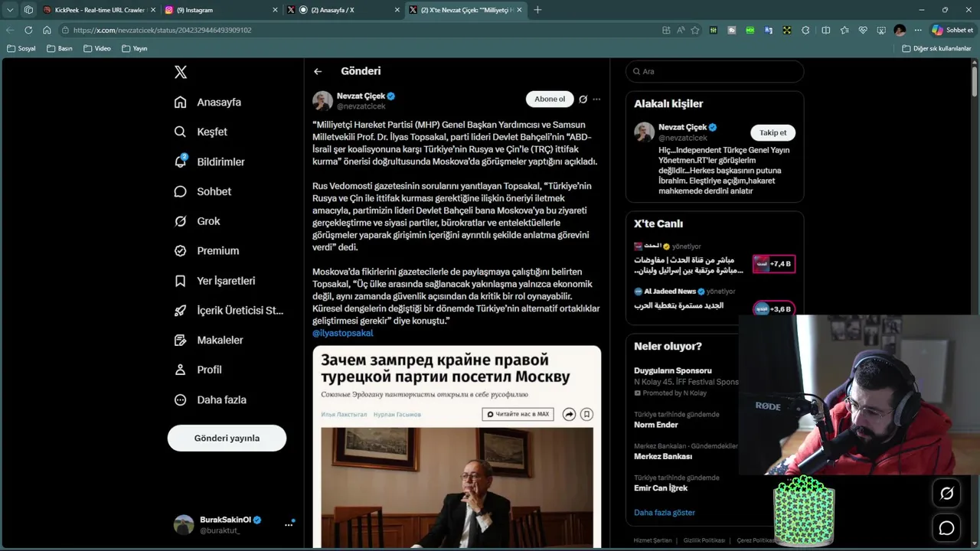The image size is (980, 551).
Task: Open tab search dropdown arrow
Action: tap(10, 10)
